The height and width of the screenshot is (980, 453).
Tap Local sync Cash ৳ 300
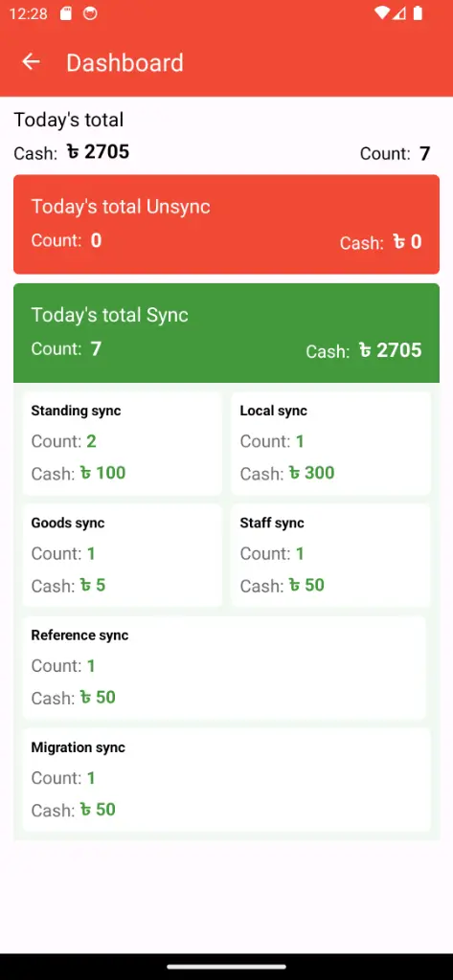[x=311, y=473]
